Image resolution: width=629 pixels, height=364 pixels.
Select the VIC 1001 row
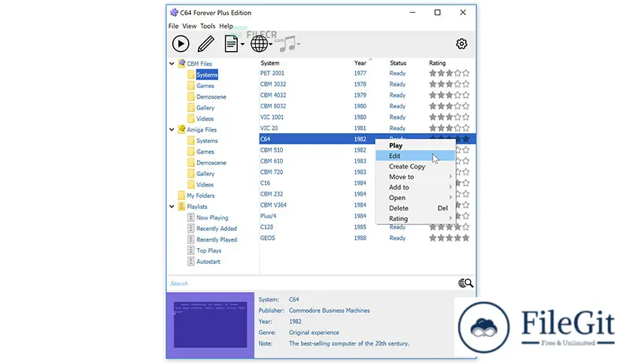click(x=367, y=117)
